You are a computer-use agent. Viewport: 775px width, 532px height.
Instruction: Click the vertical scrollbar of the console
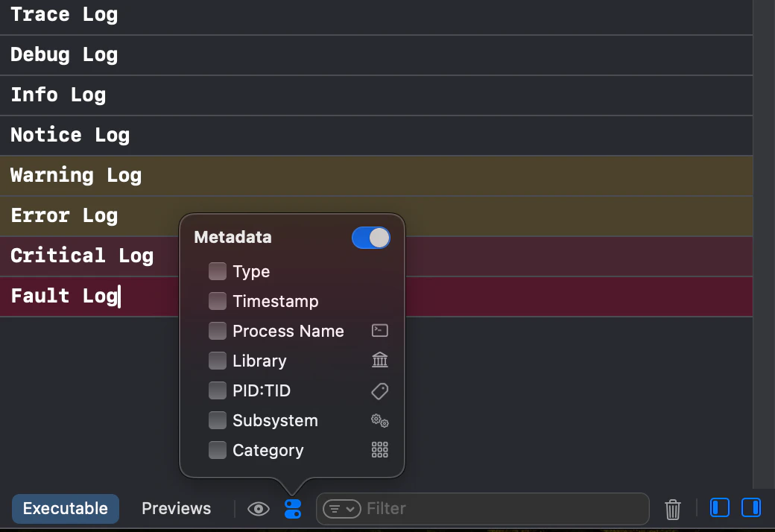tap(764, 244)
